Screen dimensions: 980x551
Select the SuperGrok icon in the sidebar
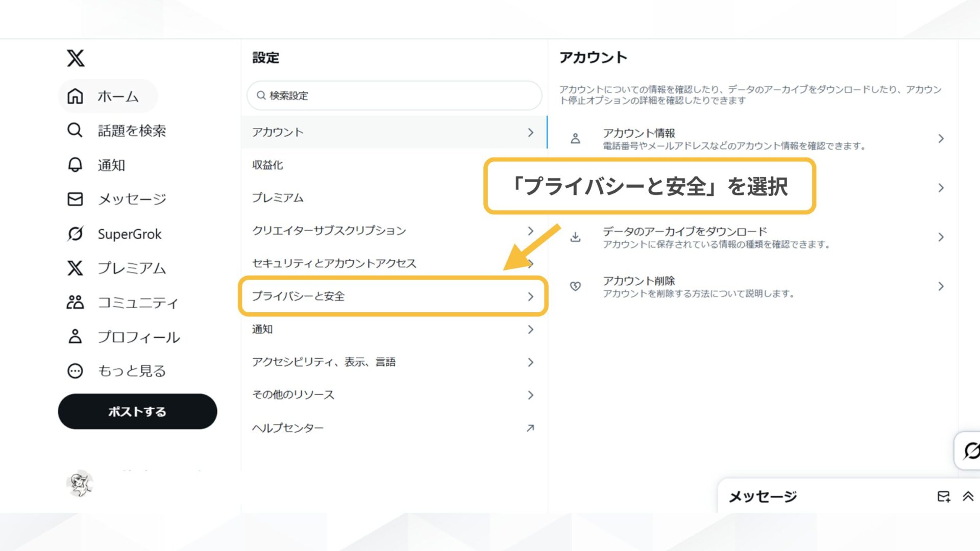tap(75, 234)
